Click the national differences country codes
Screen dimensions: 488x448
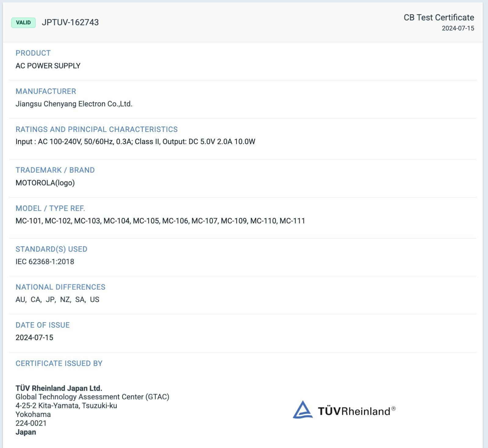[57, 300]
